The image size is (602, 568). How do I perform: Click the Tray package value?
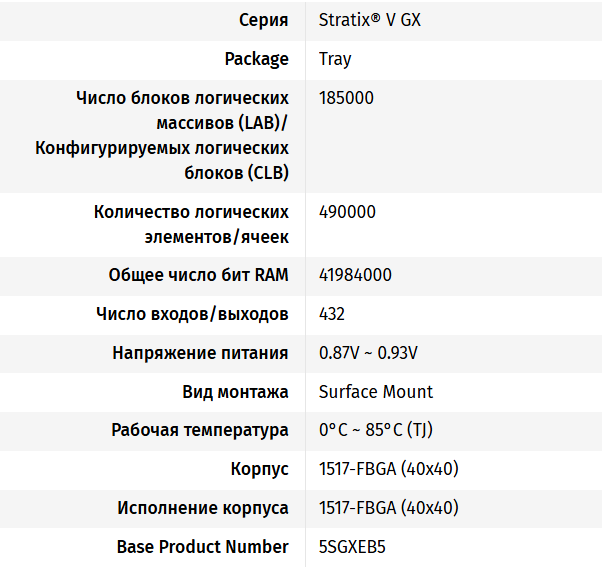click(335, 59)
